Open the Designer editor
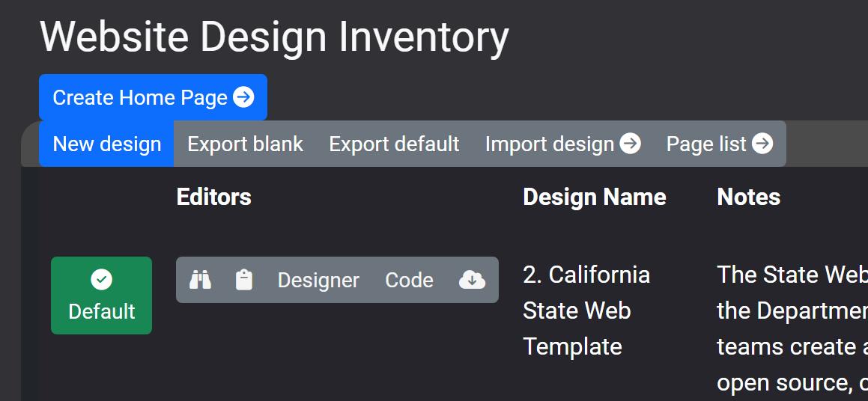The width and height of the screenshot is (868, 401). 318,280
